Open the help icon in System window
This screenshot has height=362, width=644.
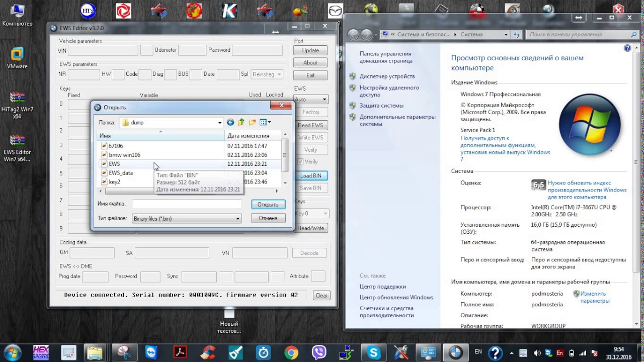point(627,48)
